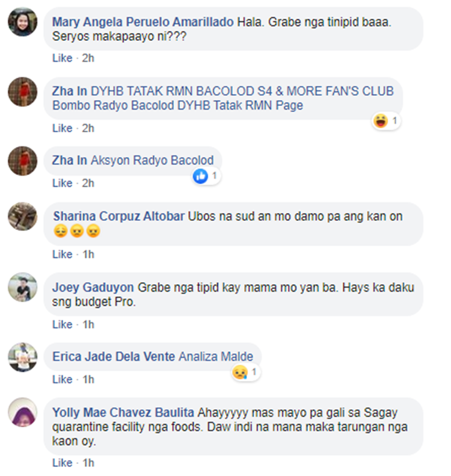Open tagged DYHB Tatak RMN Page

tap(240, 105)
